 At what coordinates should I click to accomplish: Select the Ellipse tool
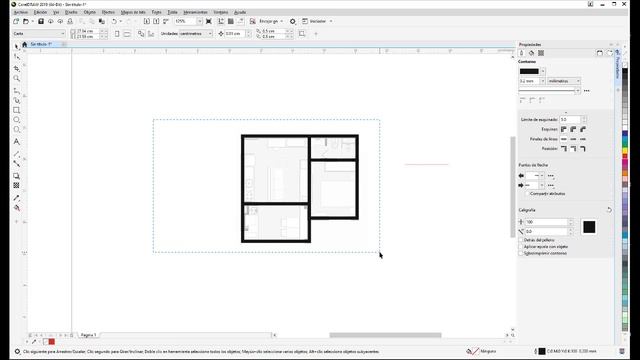coord(16,120)
